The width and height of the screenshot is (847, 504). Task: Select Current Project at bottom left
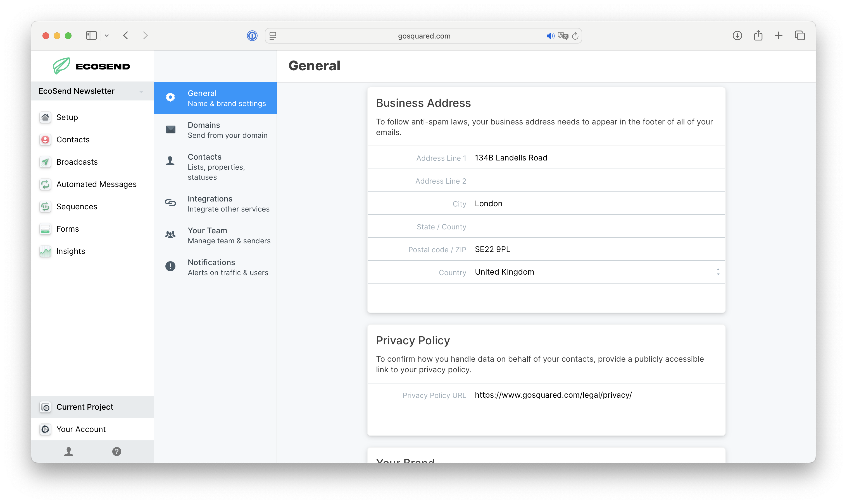tap(85, 407)
